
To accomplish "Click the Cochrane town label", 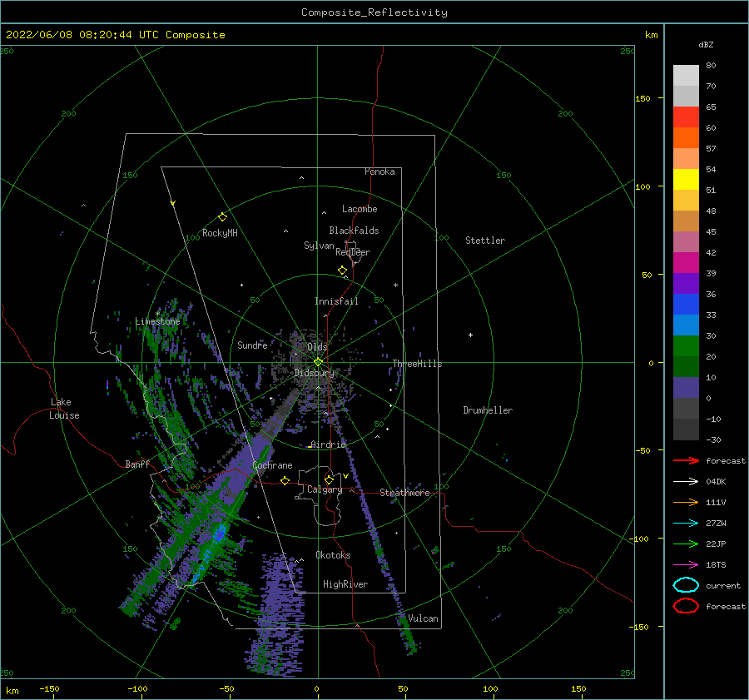I will [272, 465].
